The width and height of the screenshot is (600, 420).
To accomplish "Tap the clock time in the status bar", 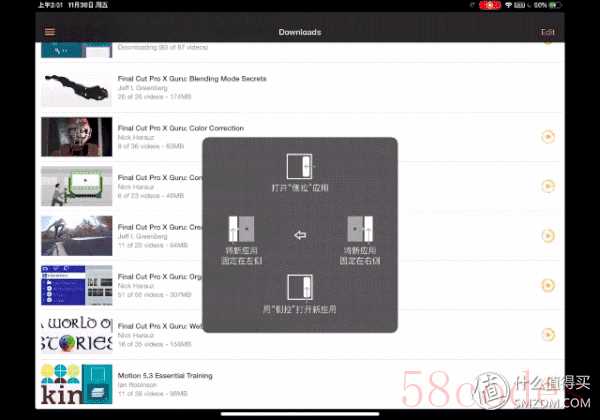I will click(50, 5).
